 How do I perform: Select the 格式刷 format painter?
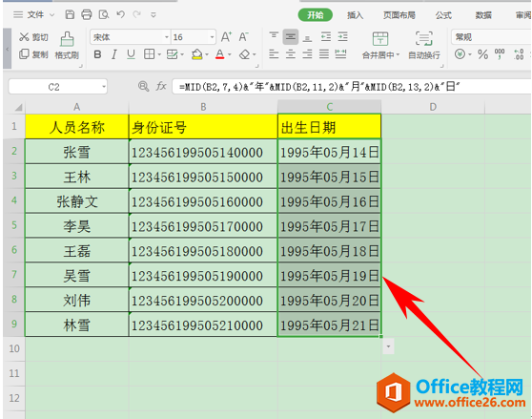67,46
